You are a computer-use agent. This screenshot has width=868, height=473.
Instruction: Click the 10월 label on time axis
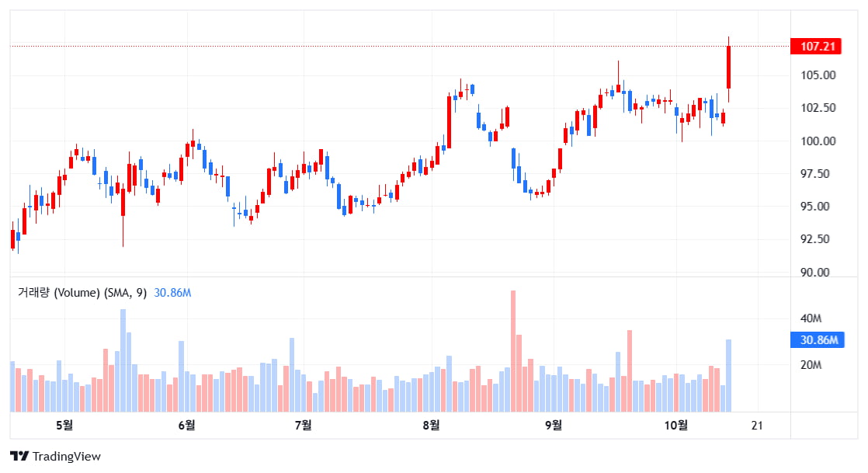(678, 425)
